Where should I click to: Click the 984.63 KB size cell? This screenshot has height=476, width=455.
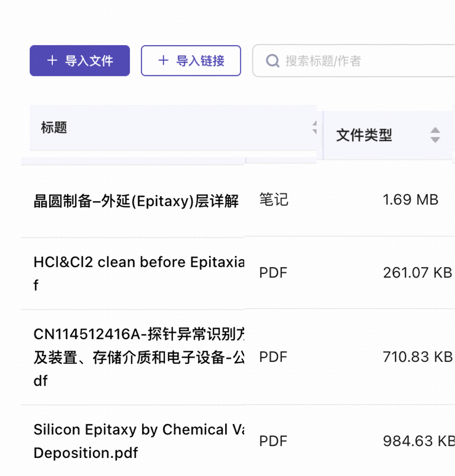[x=419, y=441]
